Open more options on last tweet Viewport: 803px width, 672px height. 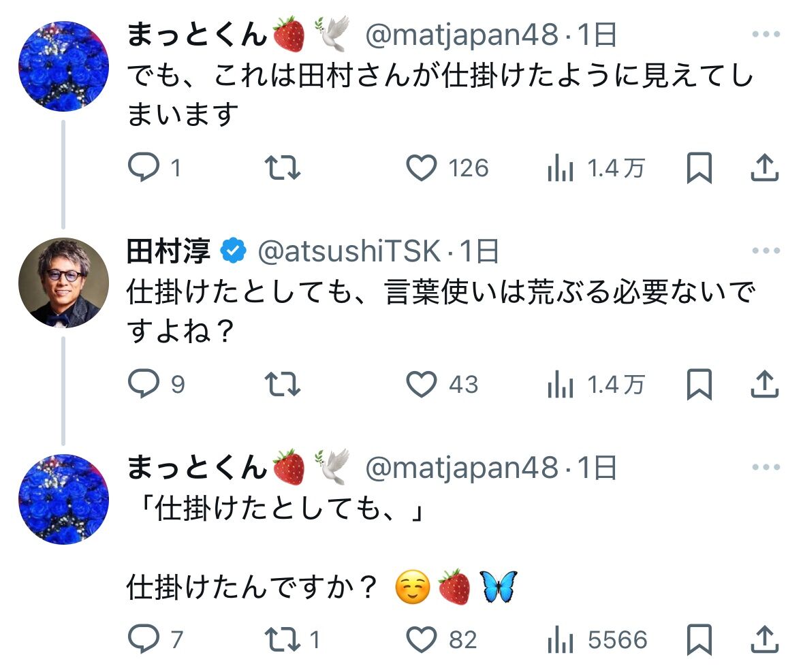[766, 467]
